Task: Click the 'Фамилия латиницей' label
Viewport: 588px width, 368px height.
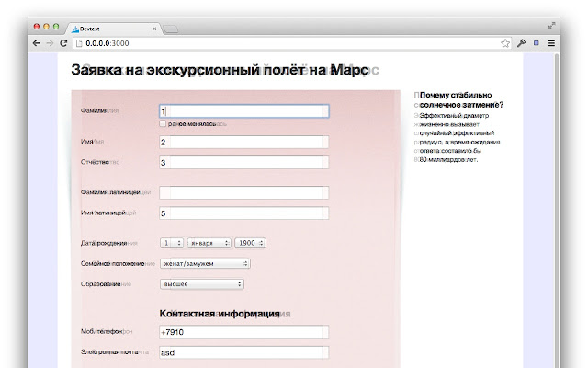Action: point(110,192)
